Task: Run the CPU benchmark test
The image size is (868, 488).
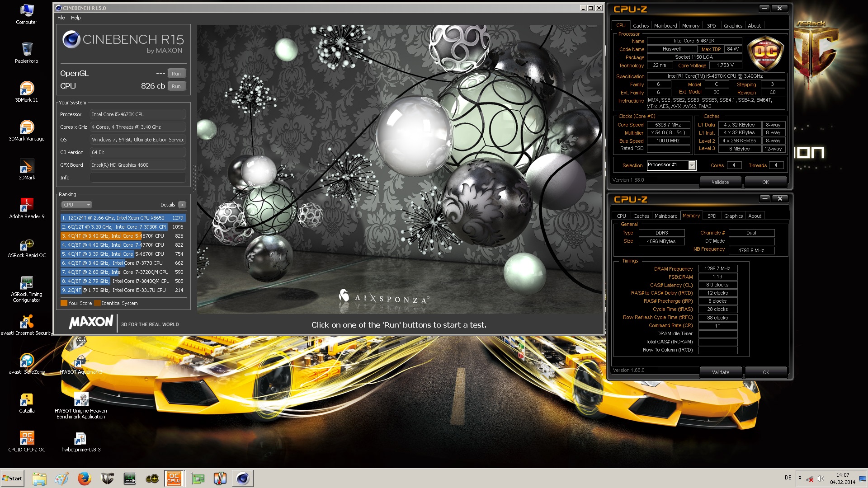Action: coord(176,86)
